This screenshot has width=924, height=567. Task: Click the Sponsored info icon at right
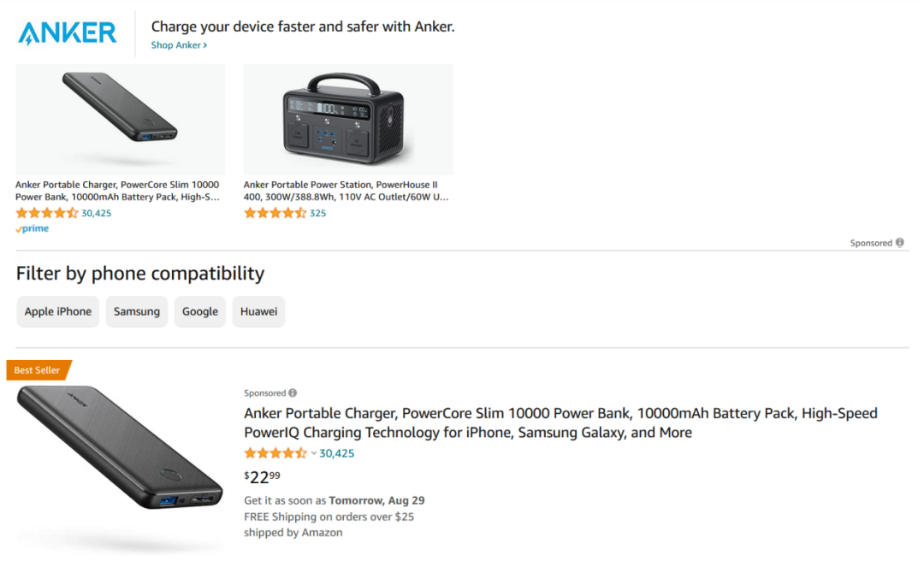(900, 243)
